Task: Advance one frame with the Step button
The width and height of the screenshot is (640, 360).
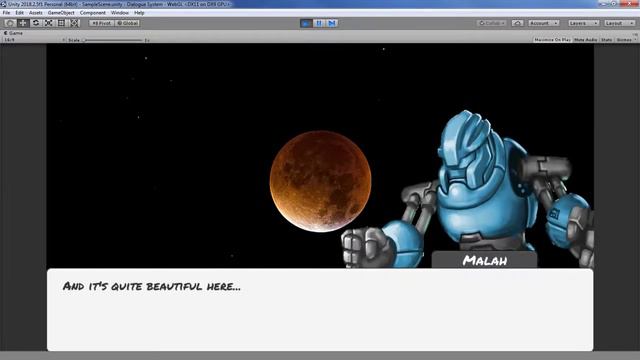Action: [332, 23]
